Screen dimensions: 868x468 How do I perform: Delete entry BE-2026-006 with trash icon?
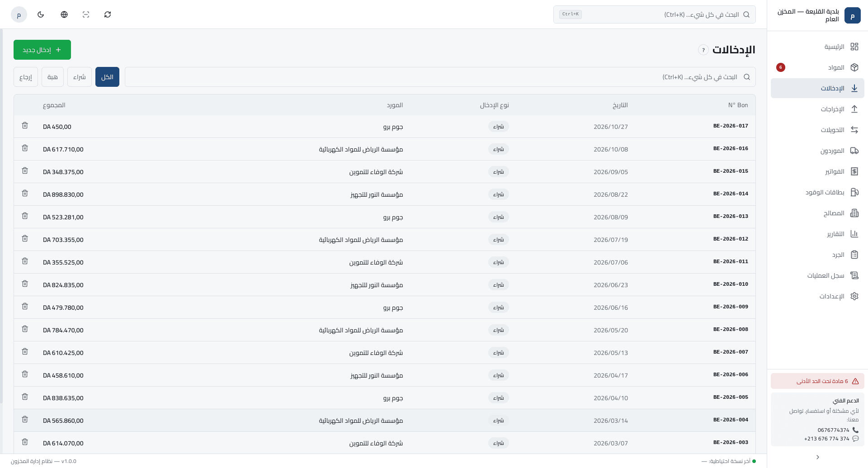pos(25,374)
